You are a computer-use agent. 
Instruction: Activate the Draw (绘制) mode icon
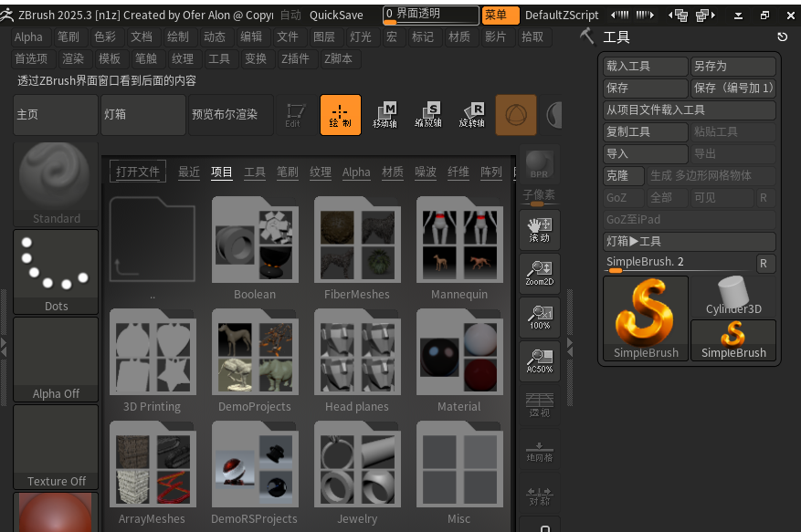[340, 115]
